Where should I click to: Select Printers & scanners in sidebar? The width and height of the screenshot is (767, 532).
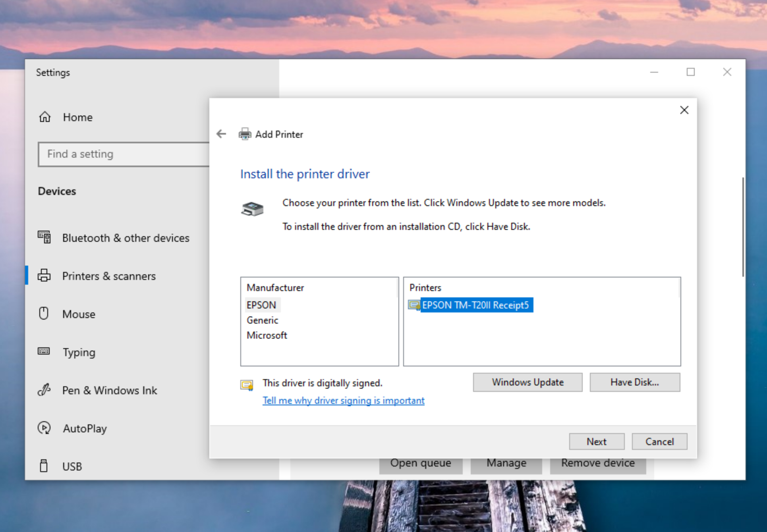pyautogui.click(x=108, y=276)
